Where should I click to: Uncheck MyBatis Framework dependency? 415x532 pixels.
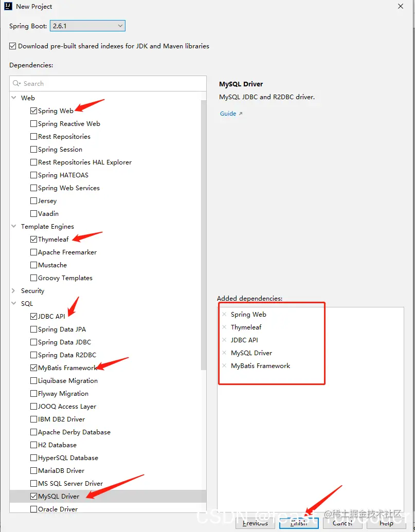(x=33, y=368)
